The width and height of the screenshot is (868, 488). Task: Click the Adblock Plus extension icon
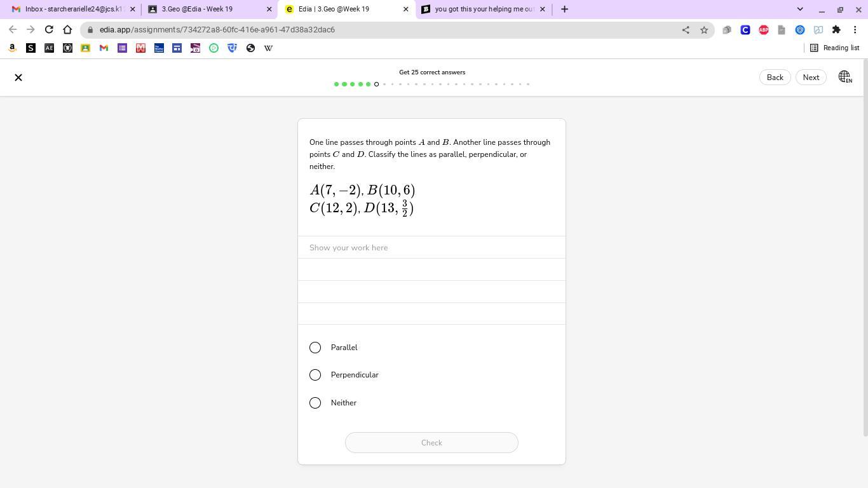[764, 30]
